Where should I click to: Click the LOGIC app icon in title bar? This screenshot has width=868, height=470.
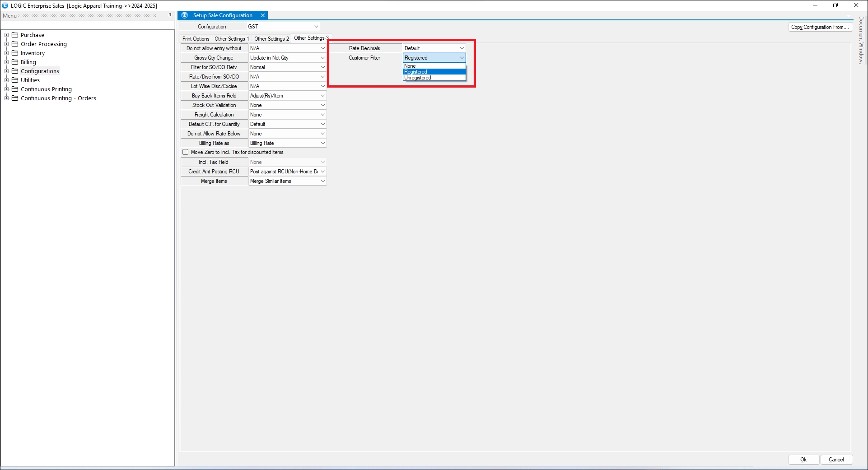tap(5, 5)
